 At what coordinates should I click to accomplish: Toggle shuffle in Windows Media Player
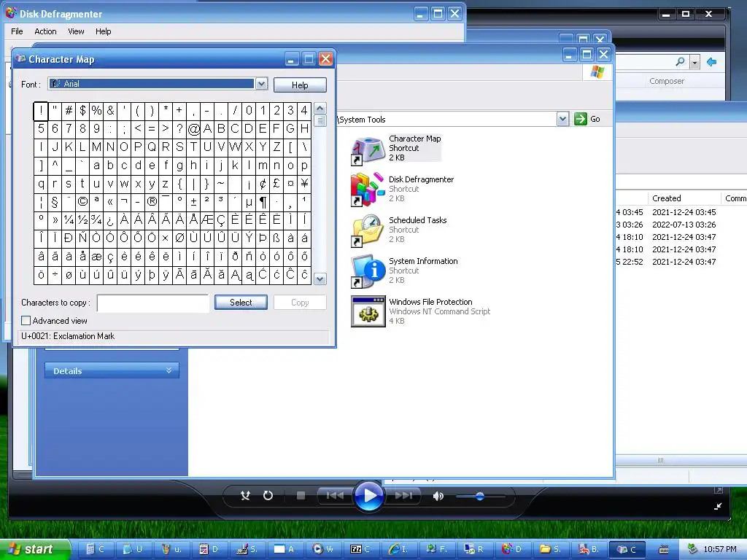[245, 496]
